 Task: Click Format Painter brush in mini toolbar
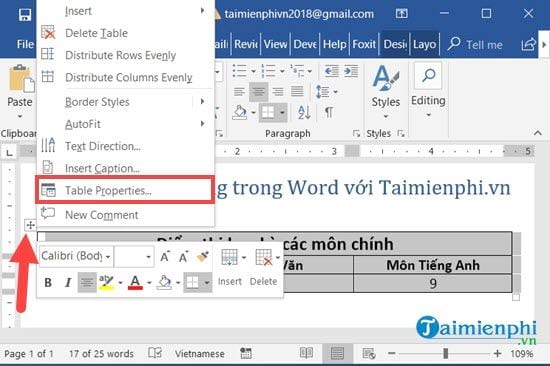pos(202,257)
